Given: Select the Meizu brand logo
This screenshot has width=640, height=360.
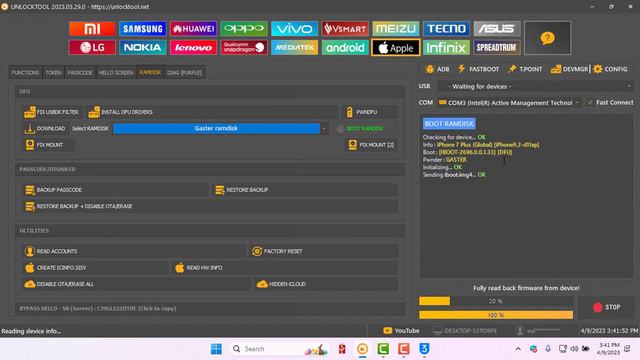Looking at the screenshot, I should point(396,29).
